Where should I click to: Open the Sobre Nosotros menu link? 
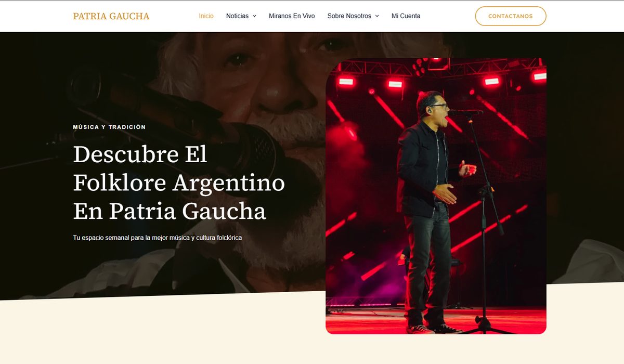click(x=349, y=16)
